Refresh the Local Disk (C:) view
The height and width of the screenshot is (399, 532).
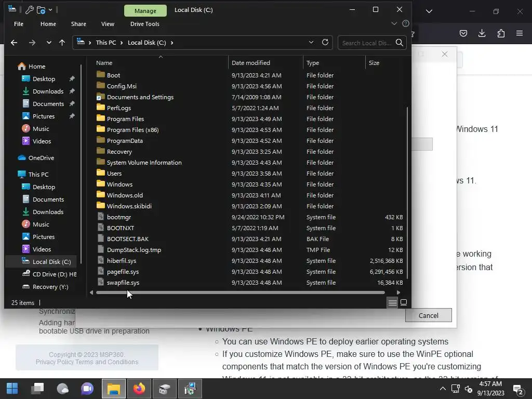pyautogui.click(x=325, y=43)
